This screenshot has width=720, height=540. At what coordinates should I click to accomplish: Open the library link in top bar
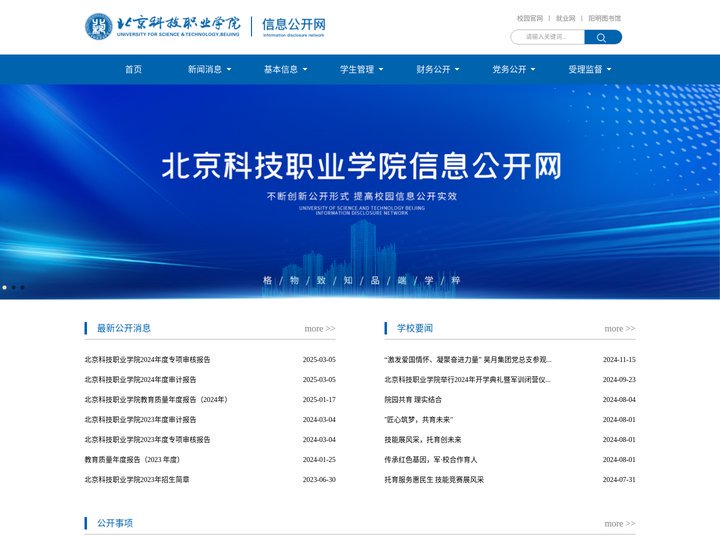[604, 18]
